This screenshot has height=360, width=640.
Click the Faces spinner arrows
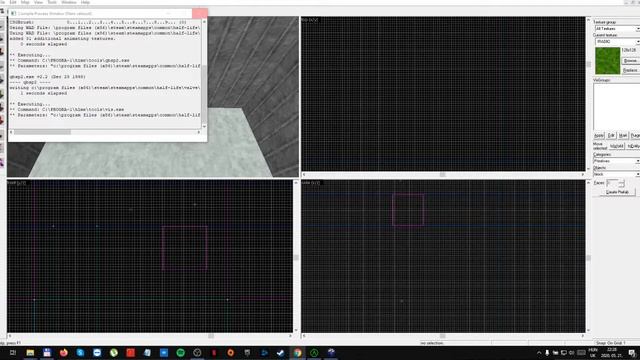pos(621,183)
